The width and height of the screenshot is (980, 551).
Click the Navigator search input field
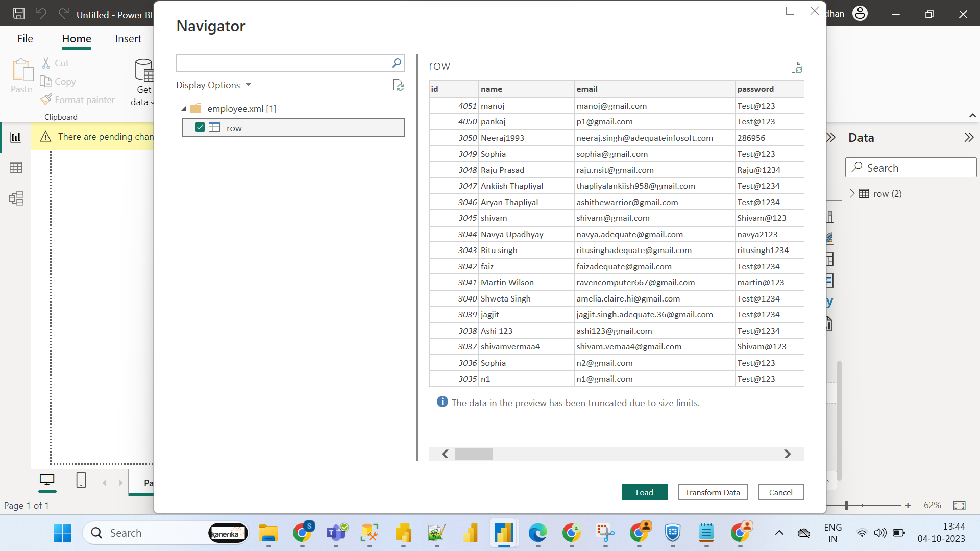(283, 63)
